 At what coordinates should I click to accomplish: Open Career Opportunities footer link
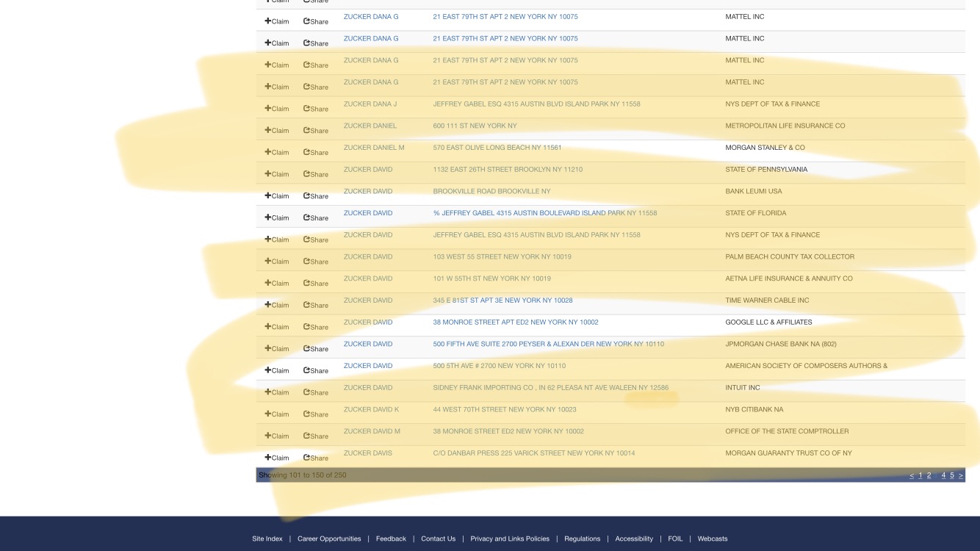click(x=329, y=539)
